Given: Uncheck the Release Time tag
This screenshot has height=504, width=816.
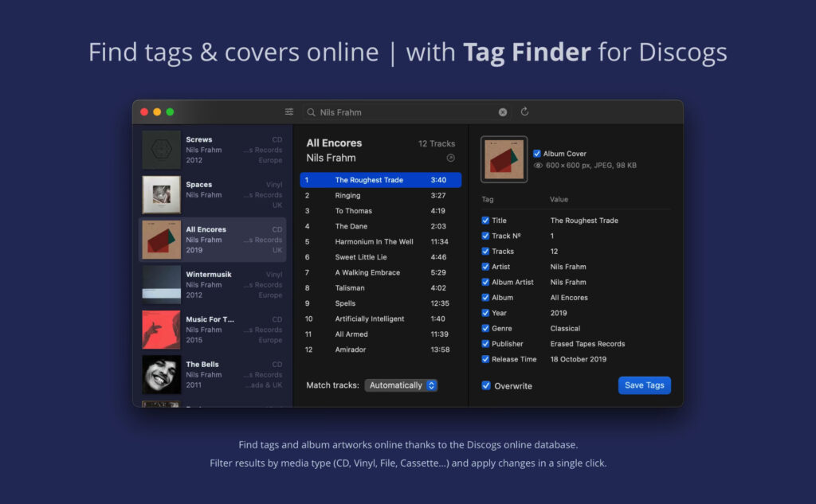Looking at the screenshot, I should pos(486,359).
